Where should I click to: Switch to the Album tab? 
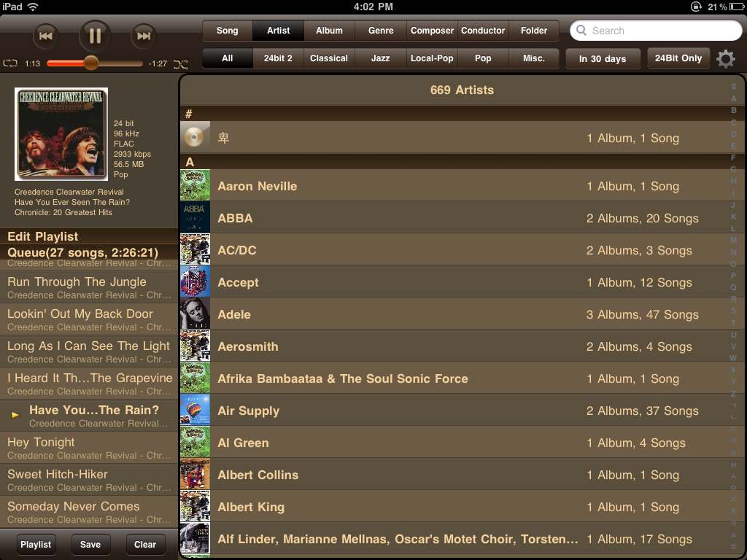coord(329,31)
